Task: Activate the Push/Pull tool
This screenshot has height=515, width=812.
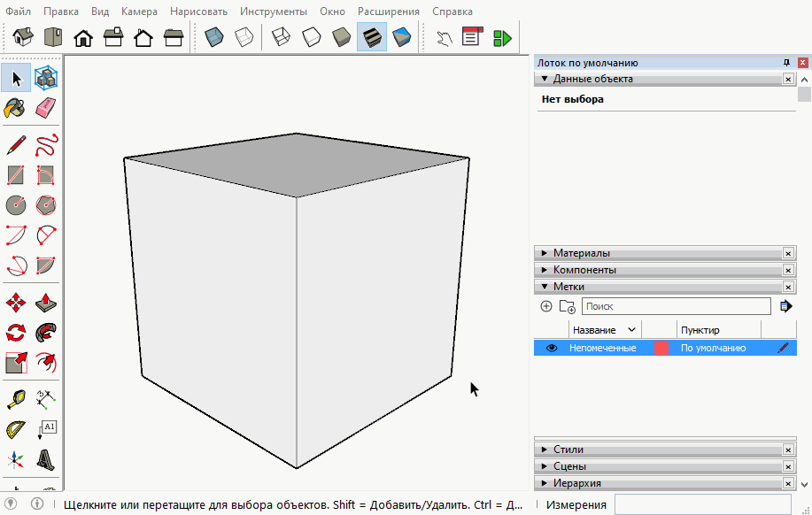Action: point(46,304)
